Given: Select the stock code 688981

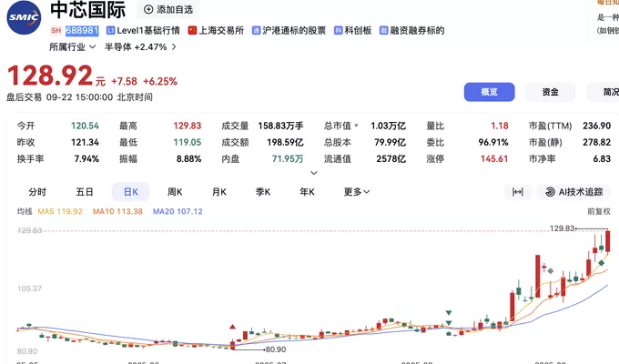Looking at the screenshot, I should [82, 30].
